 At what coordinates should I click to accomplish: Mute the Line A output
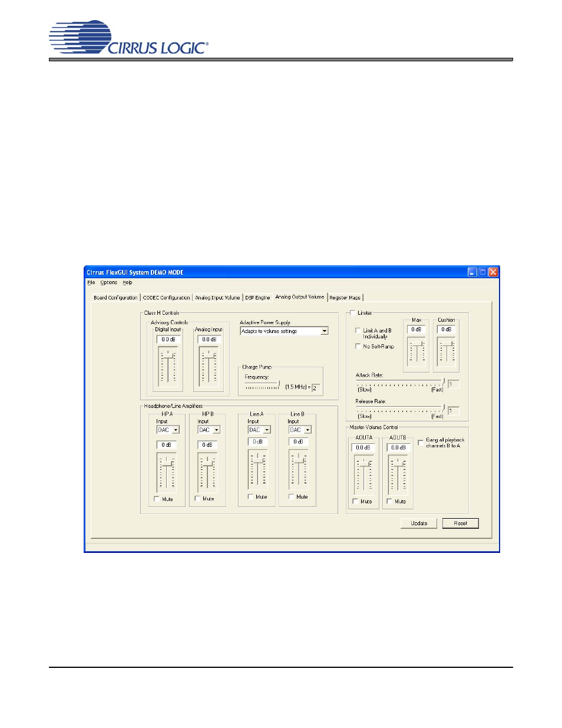pos(250,497)
